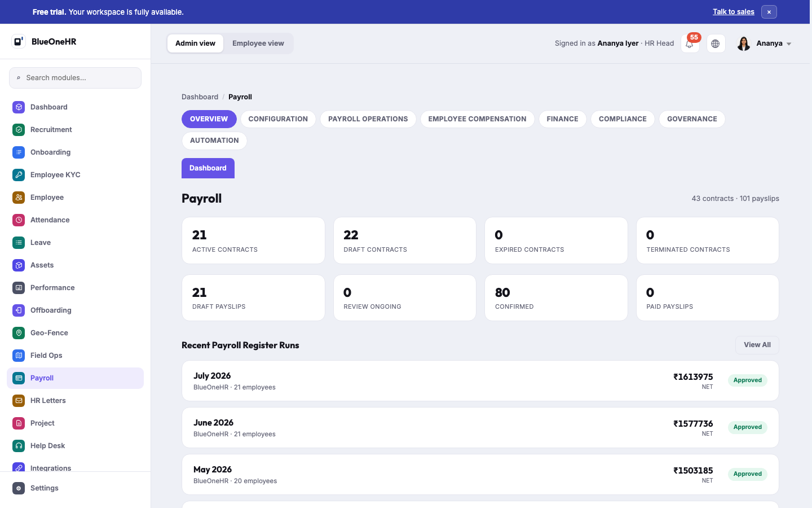Open the Recruitment sidebar icon
The image size is (812, 508).
tap(19, 130)
